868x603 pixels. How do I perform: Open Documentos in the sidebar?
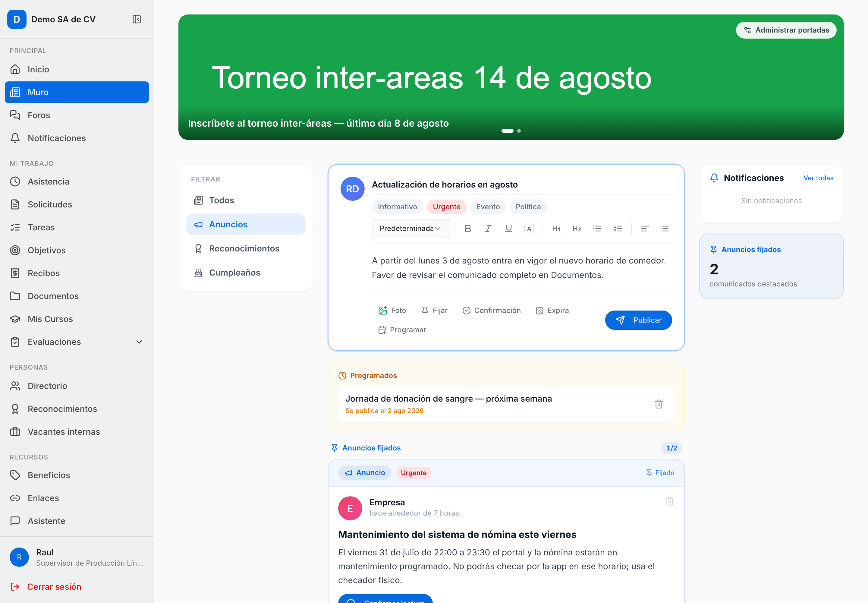point(77,296)
